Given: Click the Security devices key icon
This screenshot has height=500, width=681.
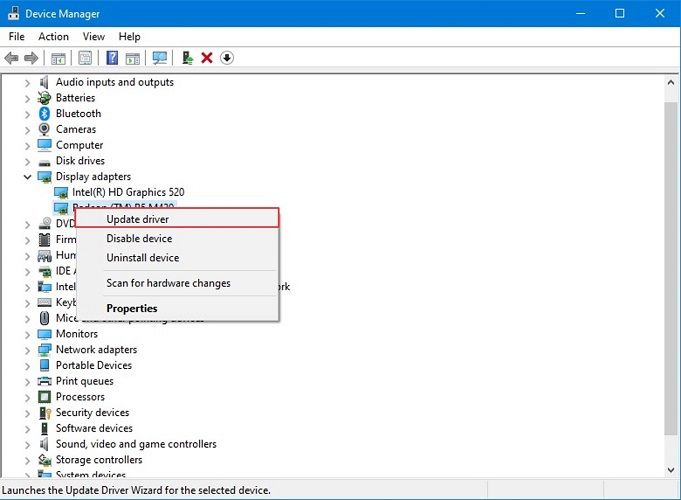Looking at the screenshot, I should (x=45, y=413).
